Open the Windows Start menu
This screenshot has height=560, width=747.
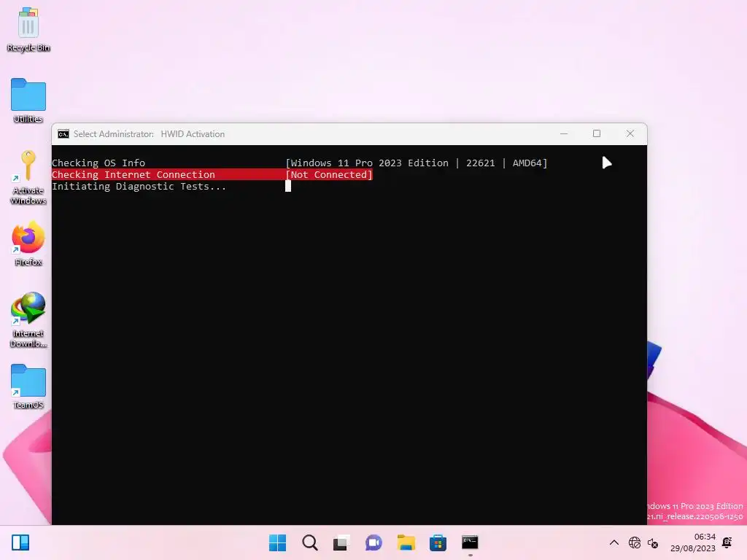point(278,542)
